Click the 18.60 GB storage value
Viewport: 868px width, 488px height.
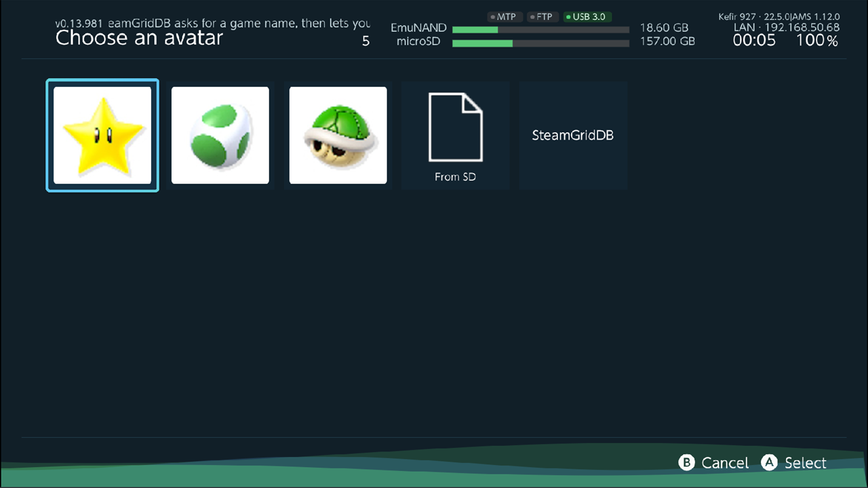point(664,29)
